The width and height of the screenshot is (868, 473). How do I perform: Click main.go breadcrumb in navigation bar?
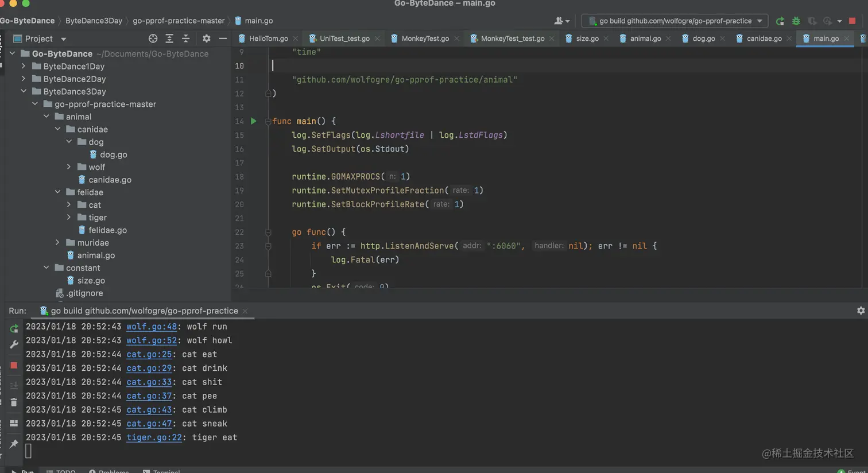(x=254, y=21)
